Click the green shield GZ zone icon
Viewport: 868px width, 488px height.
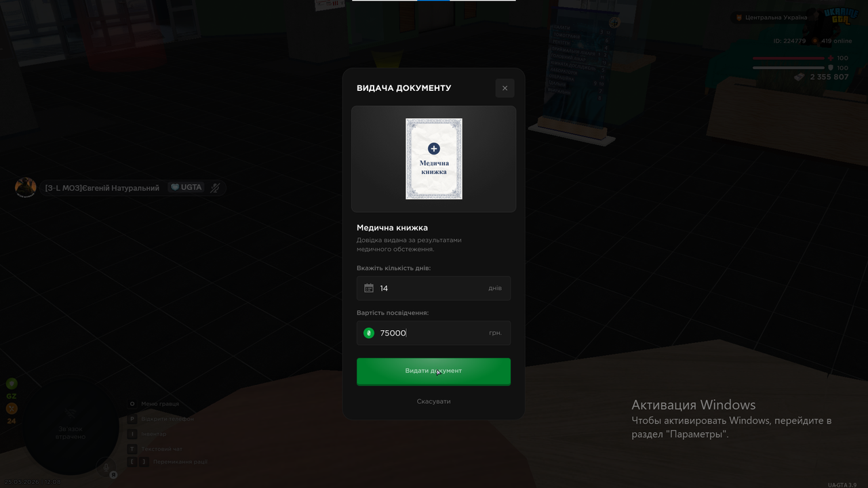tap(12, 384)
